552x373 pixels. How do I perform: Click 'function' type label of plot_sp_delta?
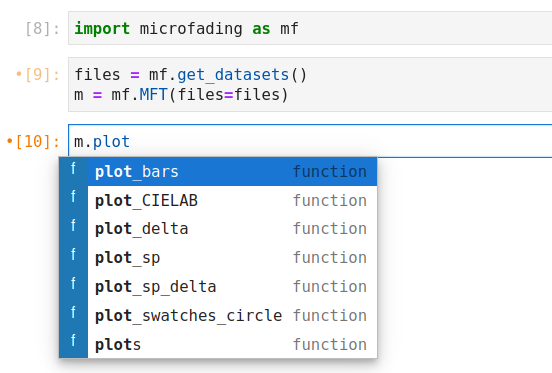330,286
